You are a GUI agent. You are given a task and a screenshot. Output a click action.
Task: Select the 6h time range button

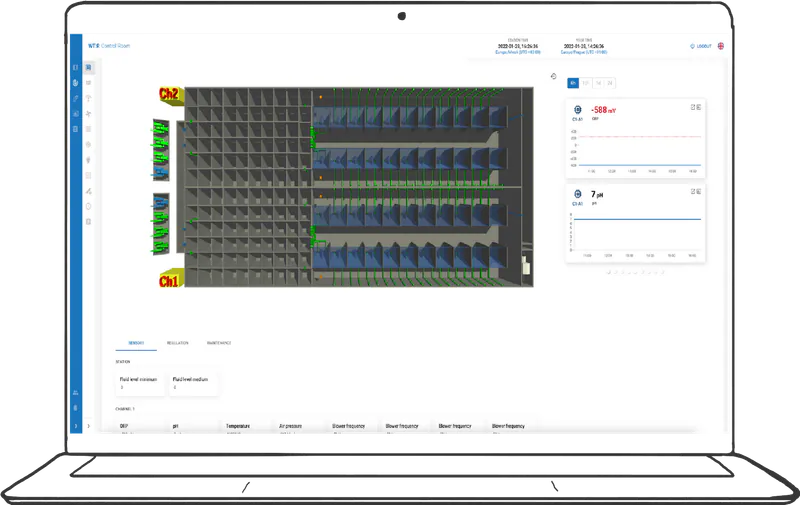pyautogui.click(x=573, y=83)
